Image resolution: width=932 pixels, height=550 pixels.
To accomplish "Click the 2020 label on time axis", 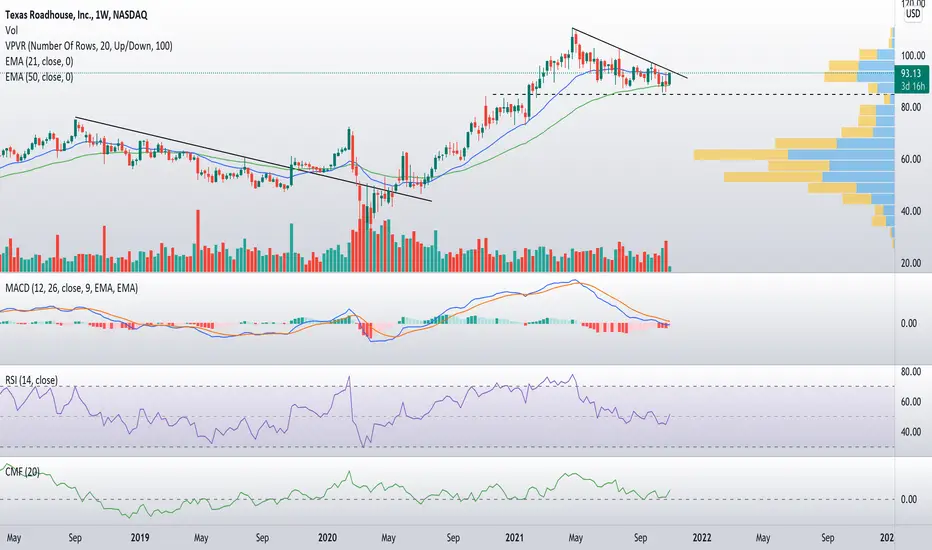I will 328,538.
